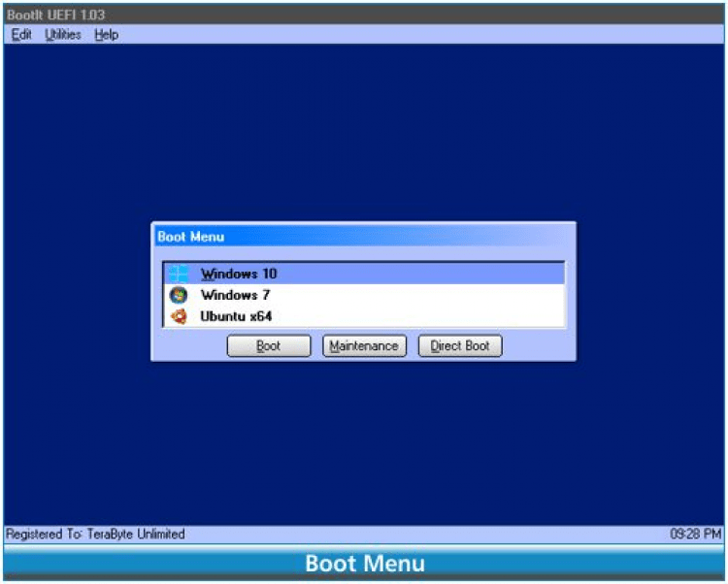This screenshot has width=728, height=584.
Task: Click the Boot Menu dialog title bar
Action: (364, 237)
